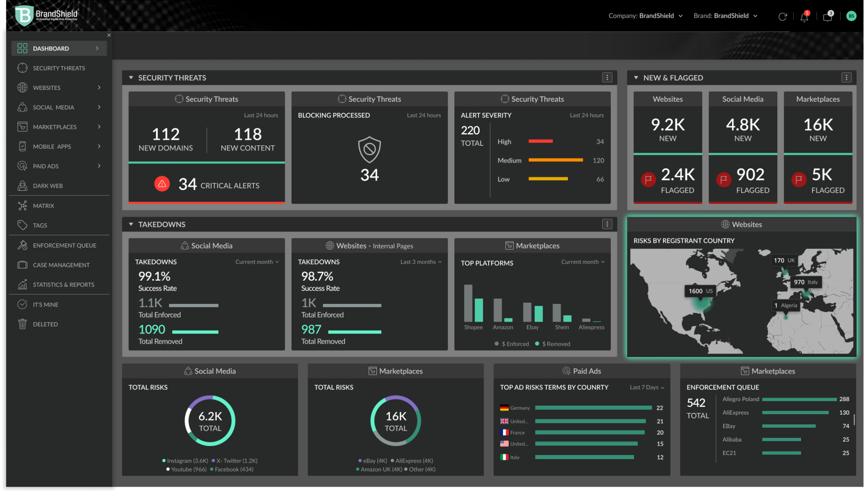
Task: Open the notifications bell
Action: (804, 17)
